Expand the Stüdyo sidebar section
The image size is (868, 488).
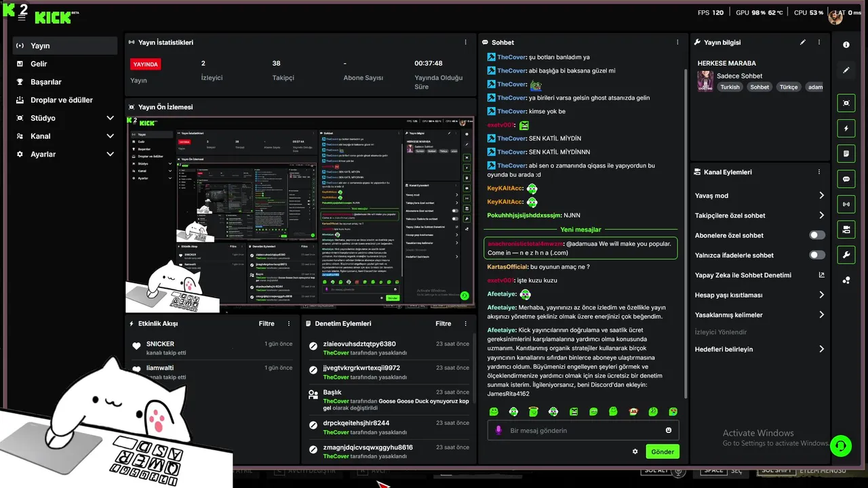(65, 118)
